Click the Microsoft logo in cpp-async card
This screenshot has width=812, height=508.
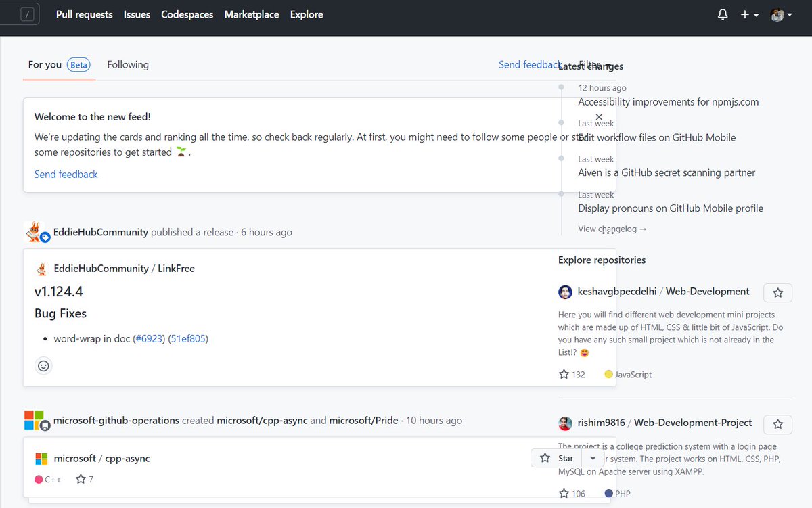point(41,459)
